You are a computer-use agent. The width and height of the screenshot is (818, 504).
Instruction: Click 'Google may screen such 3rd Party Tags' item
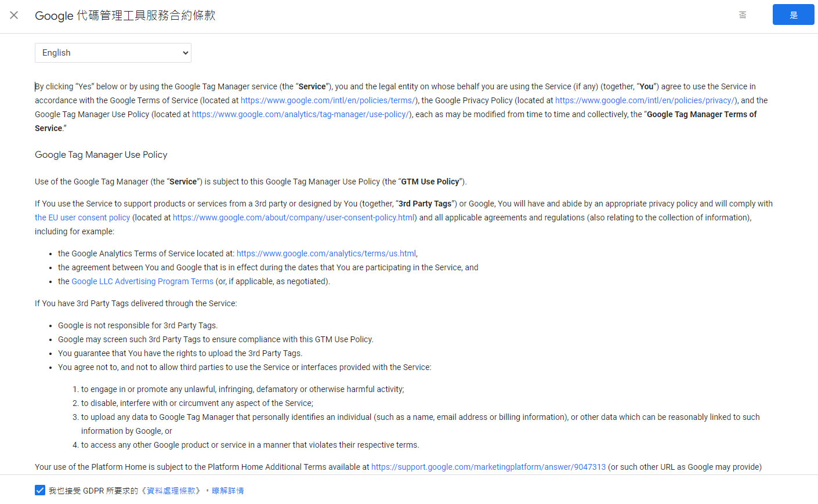click(x=216, y=339)
